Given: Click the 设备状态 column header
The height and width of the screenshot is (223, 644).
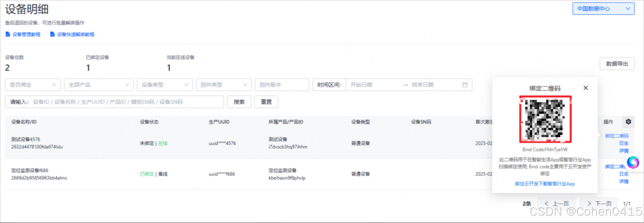Looking at the screenshot, I should (149, 122).
